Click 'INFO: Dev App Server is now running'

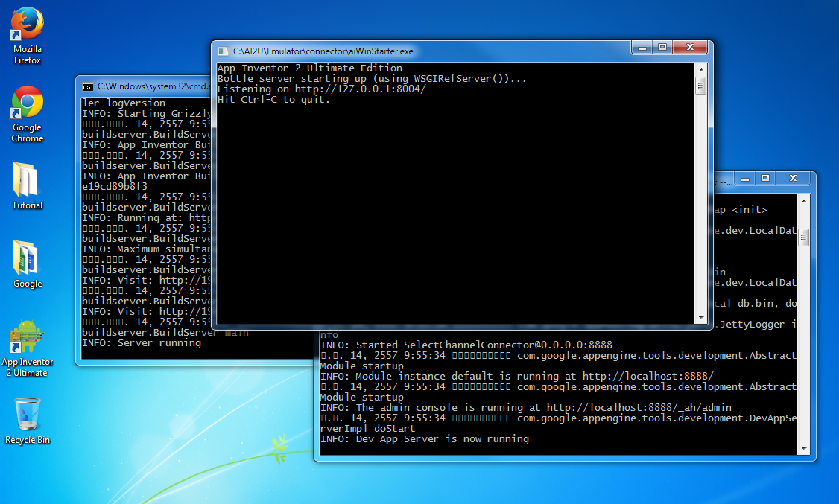tap(424, 439)
